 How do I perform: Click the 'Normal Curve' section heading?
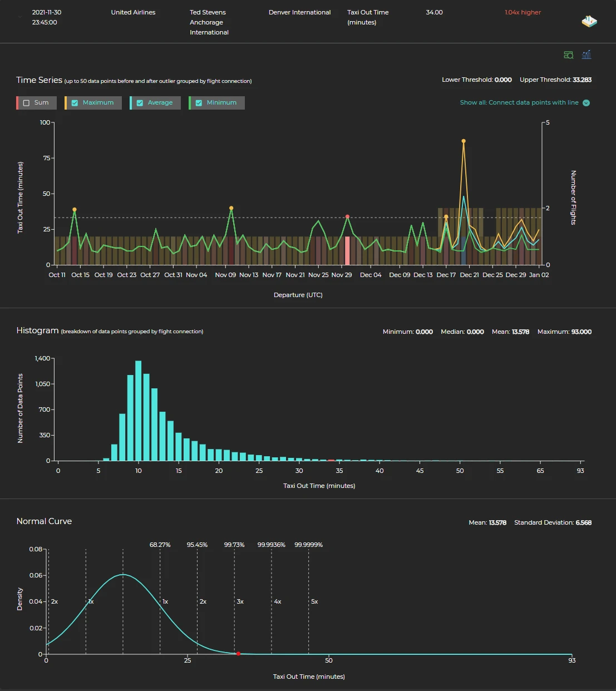point(44,521)
